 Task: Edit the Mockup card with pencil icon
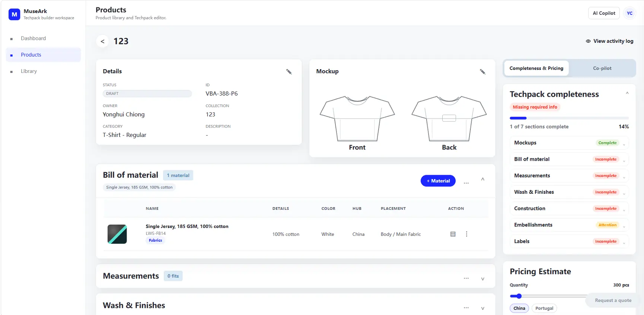[482, 71]
